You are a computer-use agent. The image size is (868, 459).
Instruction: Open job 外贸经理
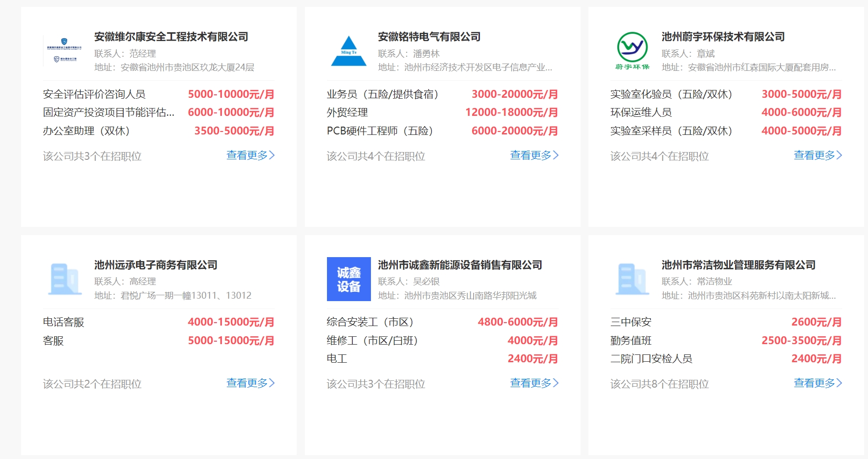pos(347,112)
